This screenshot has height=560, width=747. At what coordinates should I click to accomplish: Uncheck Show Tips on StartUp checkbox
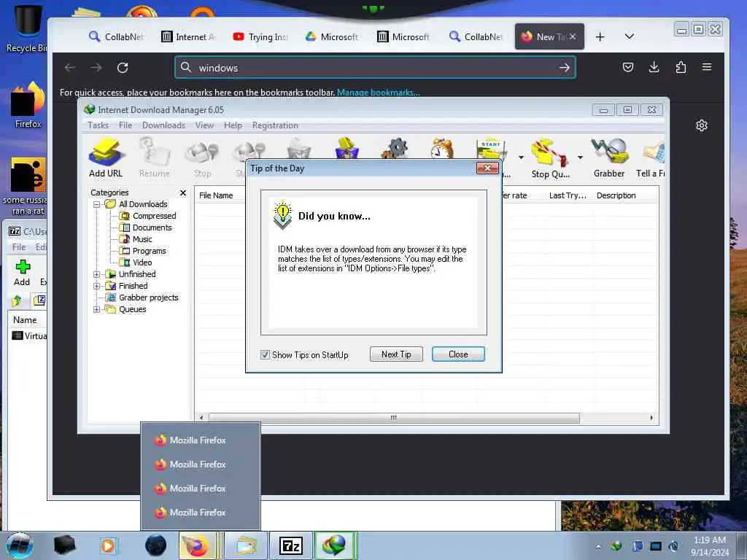265,355
